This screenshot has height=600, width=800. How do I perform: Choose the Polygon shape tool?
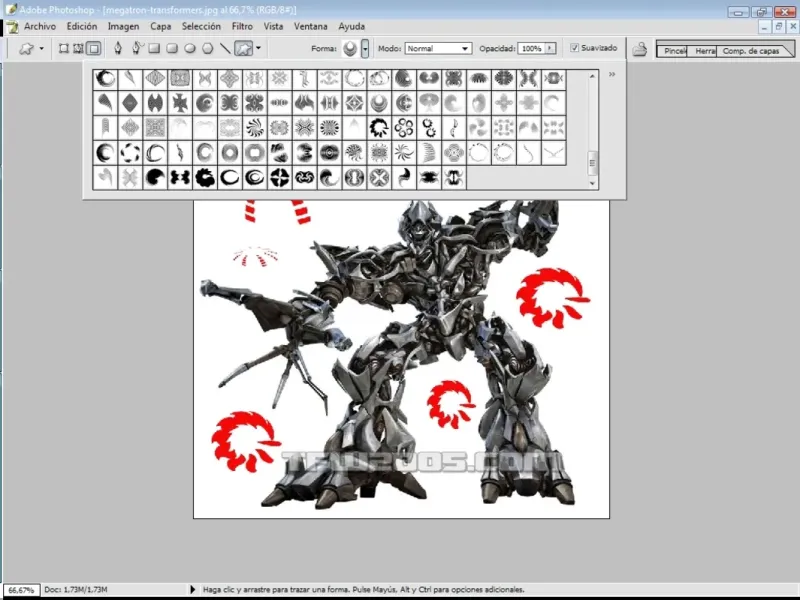coord(207,48)
